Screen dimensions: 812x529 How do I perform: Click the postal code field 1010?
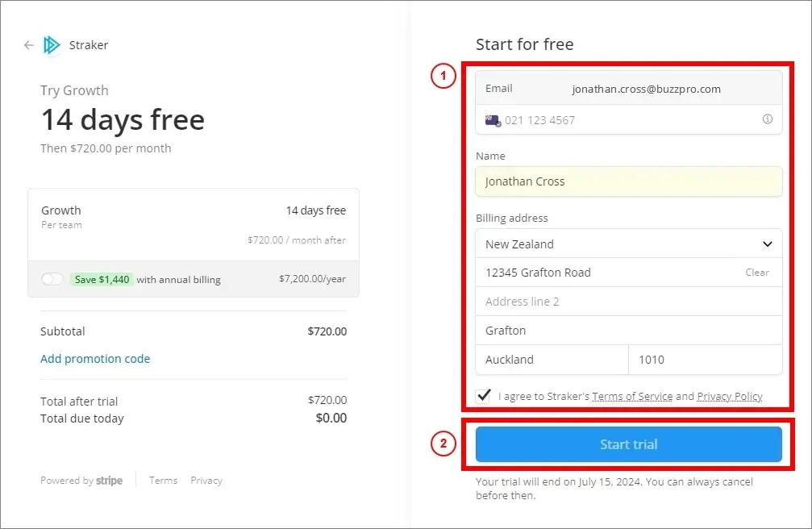706,360
